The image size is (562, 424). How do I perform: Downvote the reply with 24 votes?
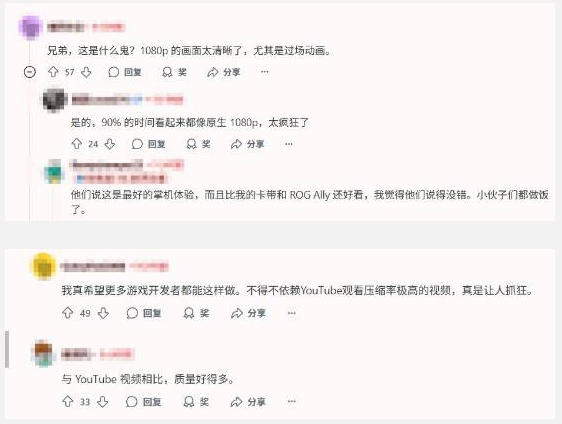click(110, 144)
